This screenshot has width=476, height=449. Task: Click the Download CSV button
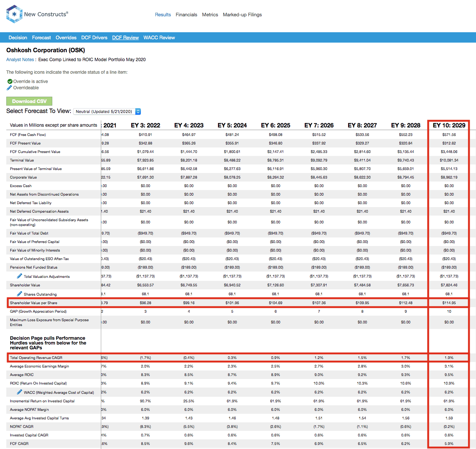click(x=29, y=101)
